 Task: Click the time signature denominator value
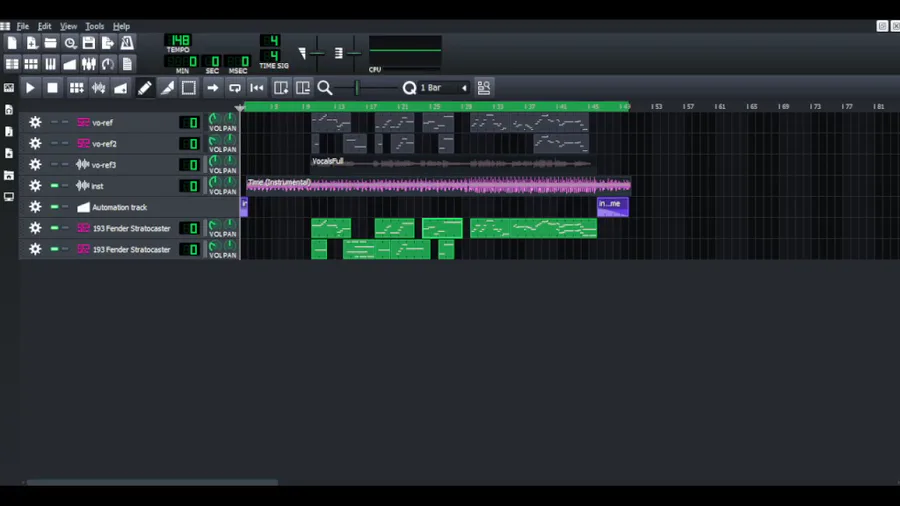coord(270,56)
